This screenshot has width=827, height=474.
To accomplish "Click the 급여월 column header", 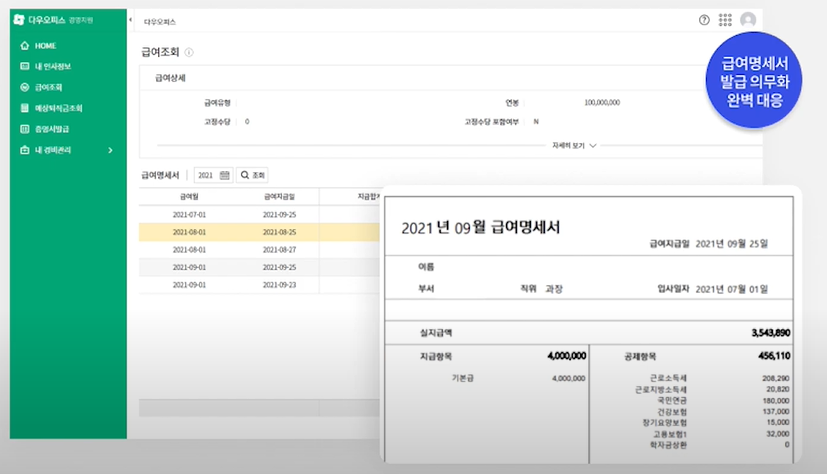I will (189, 196).
